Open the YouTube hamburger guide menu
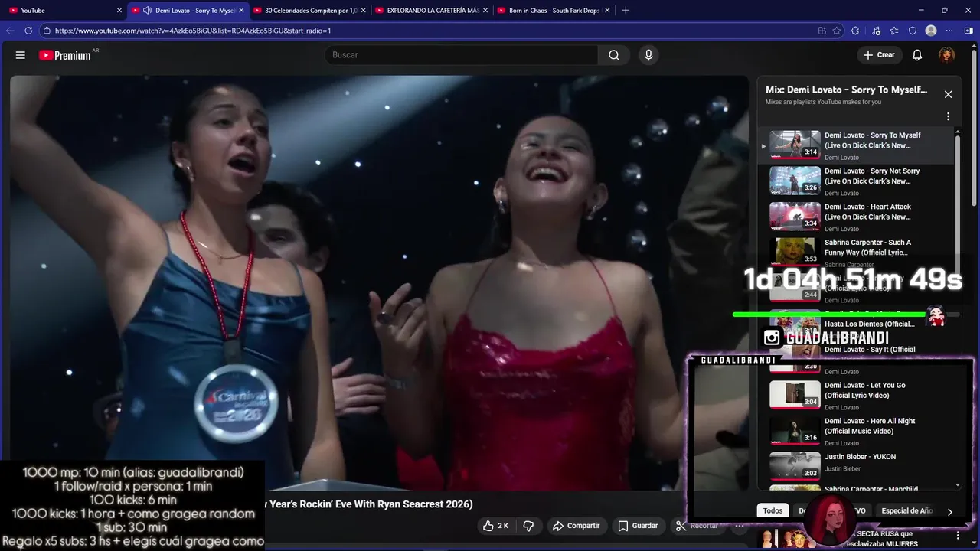 point(21,55)
